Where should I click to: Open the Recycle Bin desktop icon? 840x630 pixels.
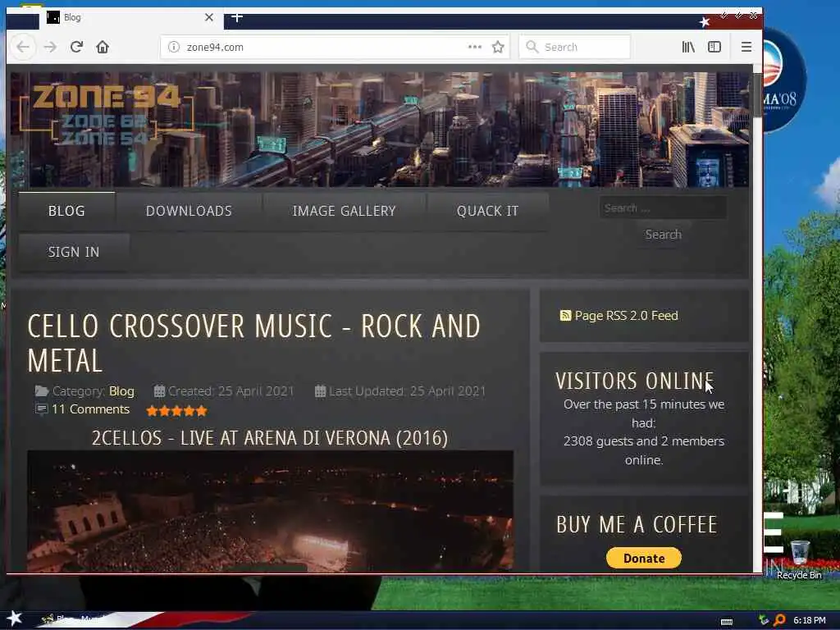tap(799, 559)
